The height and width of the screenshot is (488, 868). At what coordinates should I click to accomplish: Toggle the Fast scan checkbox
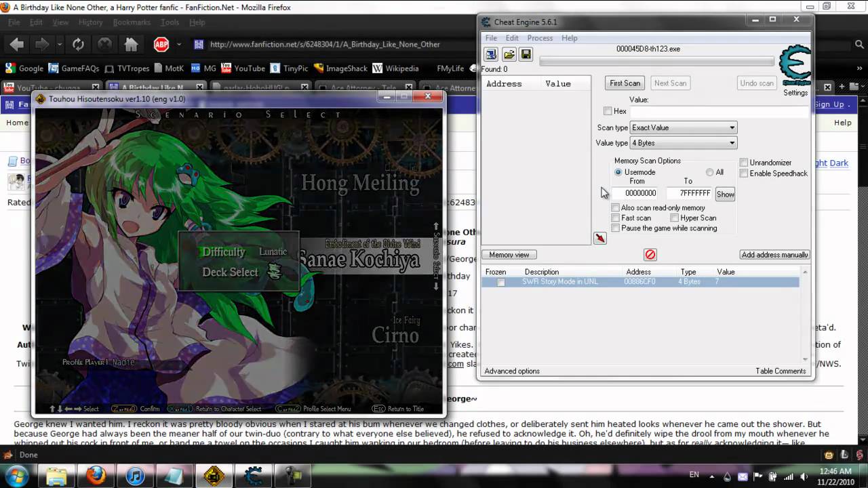[x=615, y=218]
